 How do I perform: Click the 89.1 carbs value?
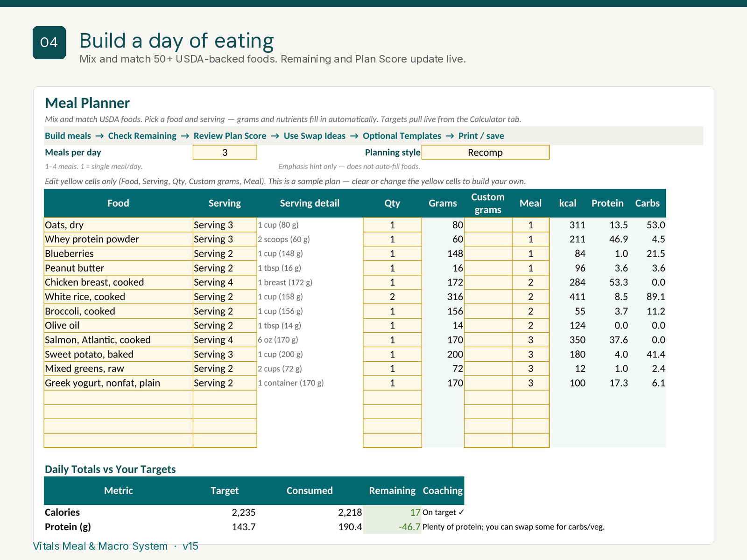tap(656, 297)
